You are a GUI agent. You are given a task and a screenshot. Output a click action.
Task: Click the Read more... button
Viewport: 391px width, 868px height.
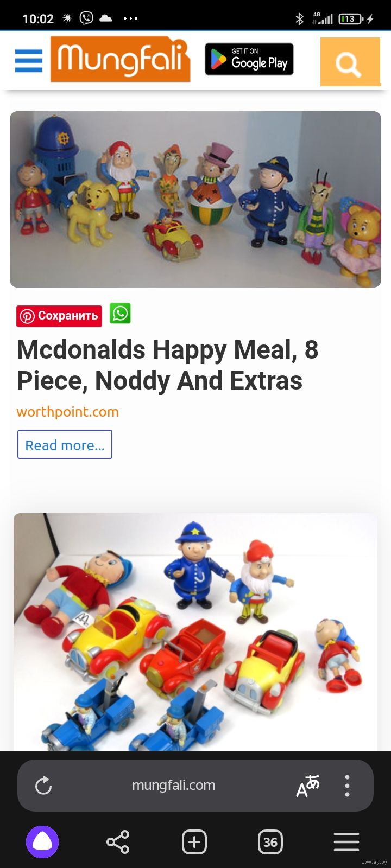pyautogui.click(x=65, y=444)
